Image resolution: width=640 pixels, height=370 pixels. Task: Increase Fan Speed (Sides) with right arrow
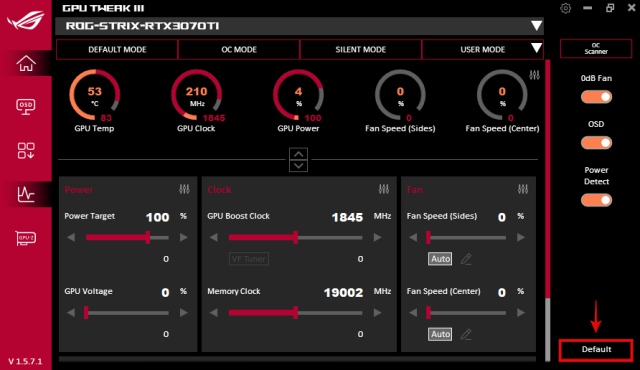coord(521,237)
